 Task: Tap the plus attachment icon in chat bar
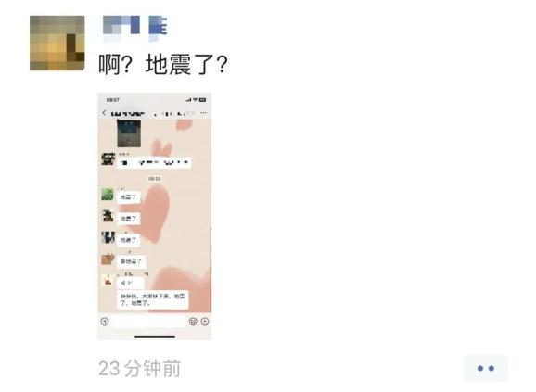tap(205, 322)
